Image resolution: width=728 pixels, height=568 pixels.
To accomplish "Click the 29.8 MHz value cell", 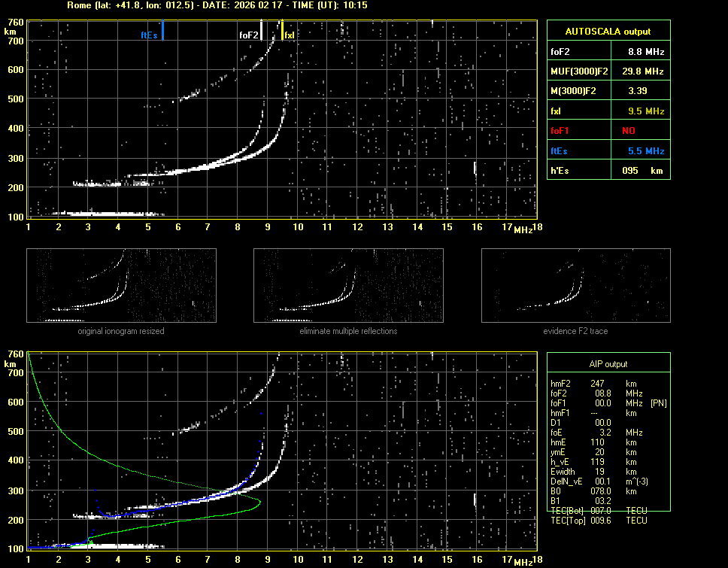I will point(645,71).
